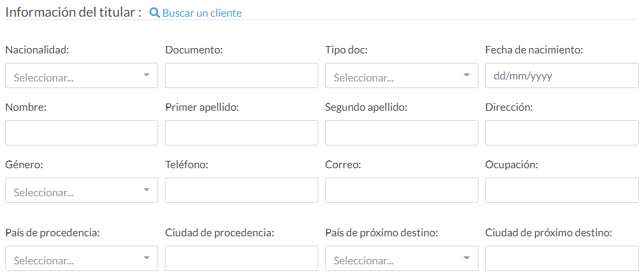The image size is (644, 275).
Task: Click the Documento input field
Action: (242, 75)
